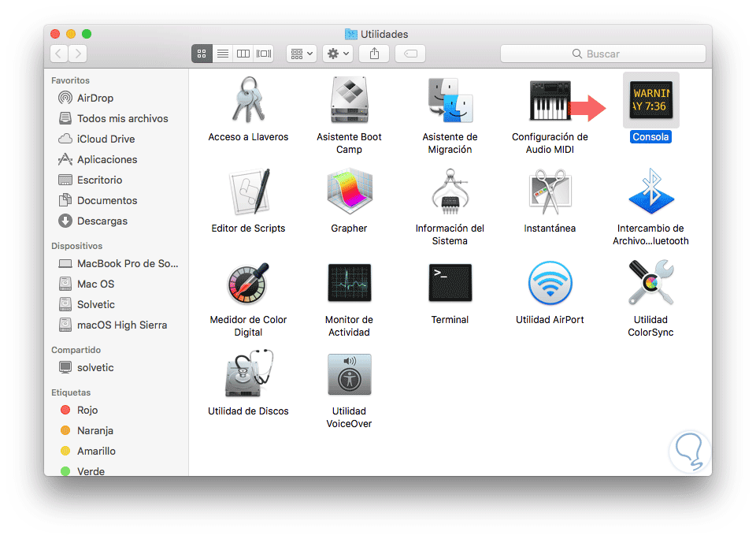
Task: Filter by the Amarillo tag
Action: [116, 452]
